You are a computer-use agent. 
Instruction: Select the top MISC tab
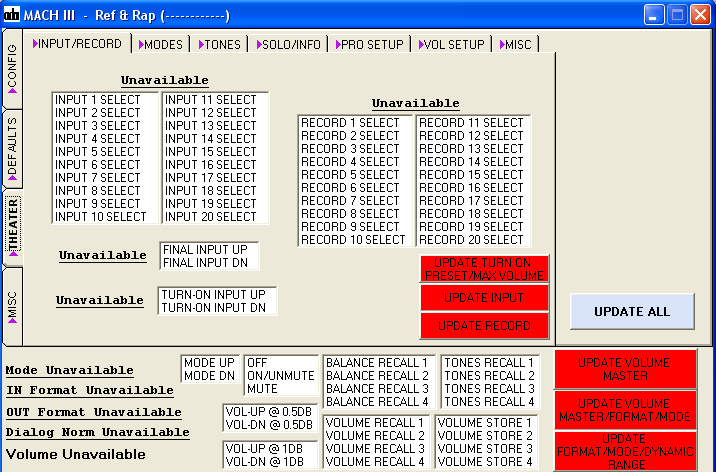pos(516,44)
